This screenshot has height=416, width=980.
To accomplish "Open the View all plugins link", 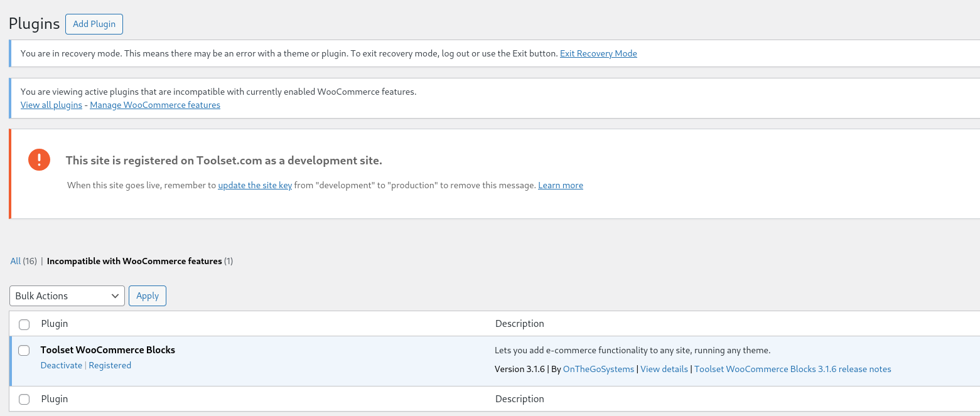I will point(51,105).
